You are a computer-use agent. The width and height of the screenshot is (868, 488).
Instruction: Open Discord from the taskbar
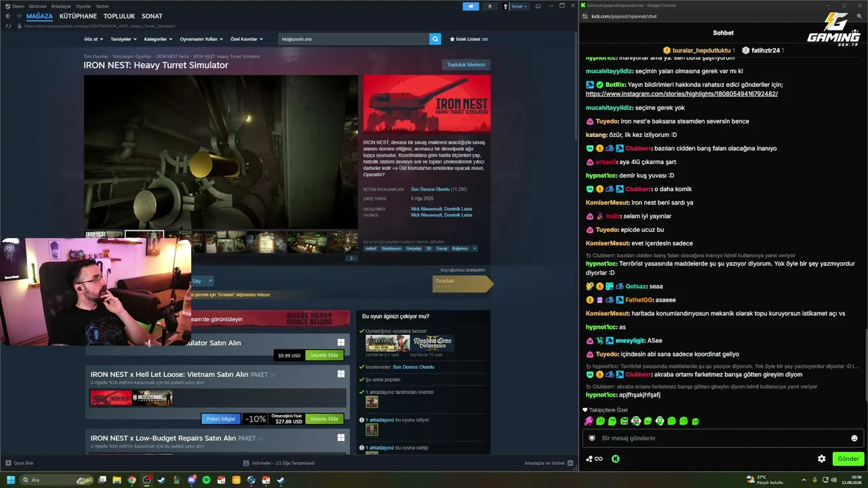click(x=191, y=480)
